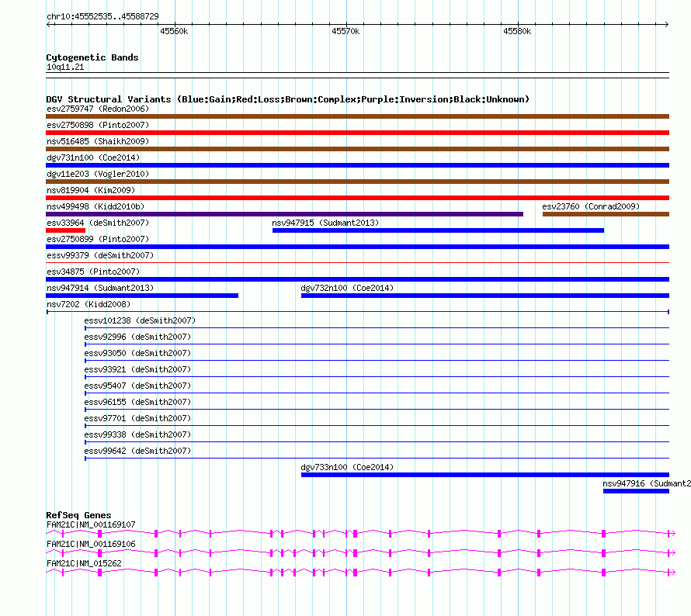The height and width of the screenshot is (616, 691).
Task: Click the nsv947915 (Sudmant2013) blue gain bar
Action: 438,230
